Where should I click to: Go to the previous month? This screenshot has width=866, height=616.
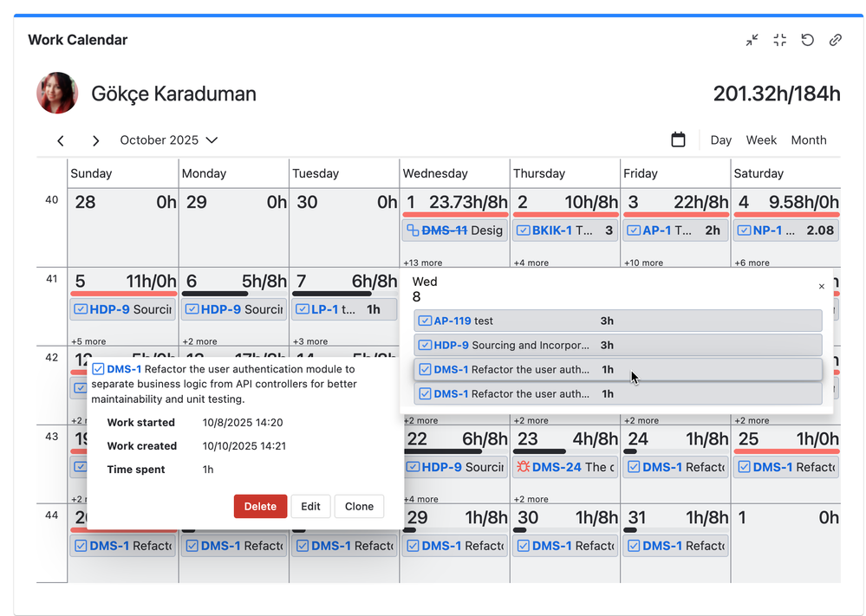click(61, 140)
